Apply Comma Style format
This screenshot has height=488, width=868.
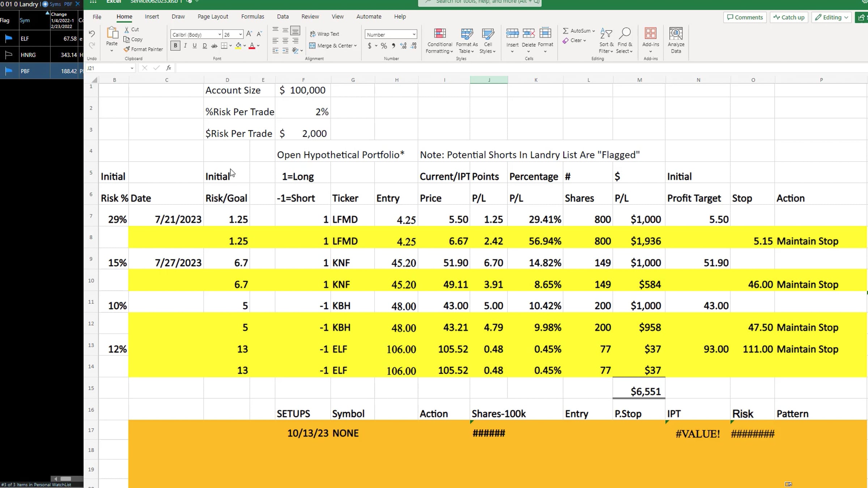pos(393,46)
